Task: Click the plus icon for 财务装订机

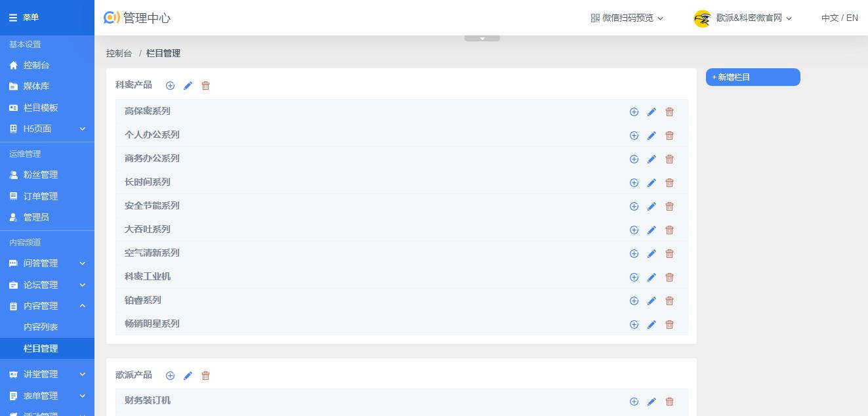Action: point(634,402)
